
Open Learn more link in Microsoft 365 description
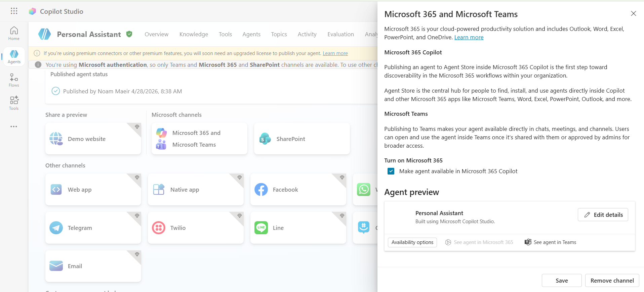click(x=469, y=37)
